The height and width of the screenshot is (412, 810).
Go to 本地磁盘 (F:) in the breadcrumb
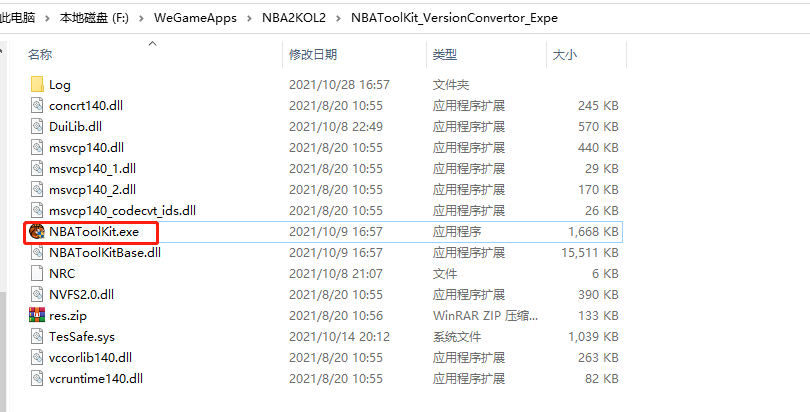(x=94, y=18)
